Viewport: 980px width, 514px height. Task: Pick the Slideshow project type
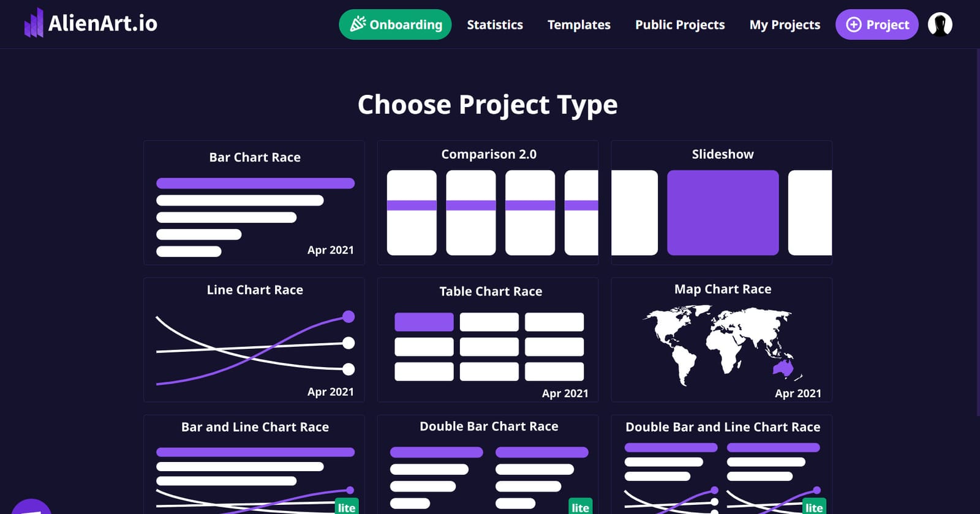click(x=722, y=203)
